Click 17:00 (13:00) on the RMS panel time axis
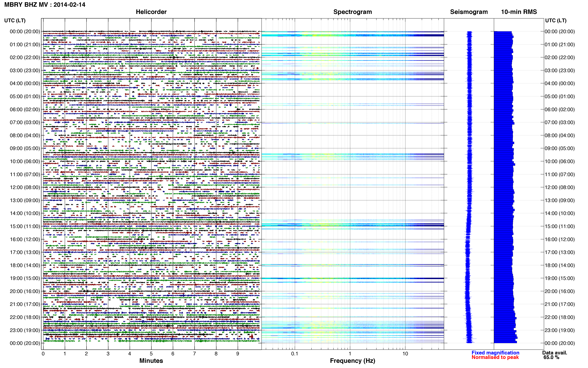 coord(560,252)
